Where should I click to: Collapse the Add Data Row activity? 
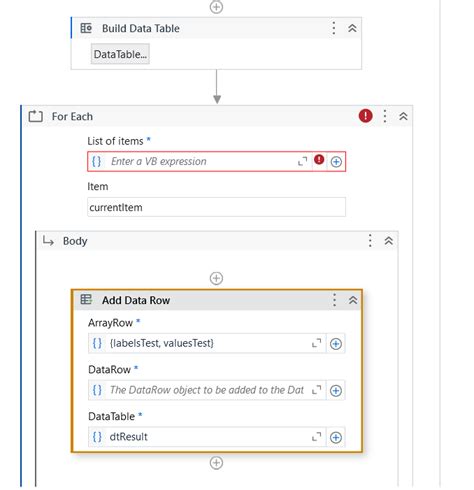(353, 300)
